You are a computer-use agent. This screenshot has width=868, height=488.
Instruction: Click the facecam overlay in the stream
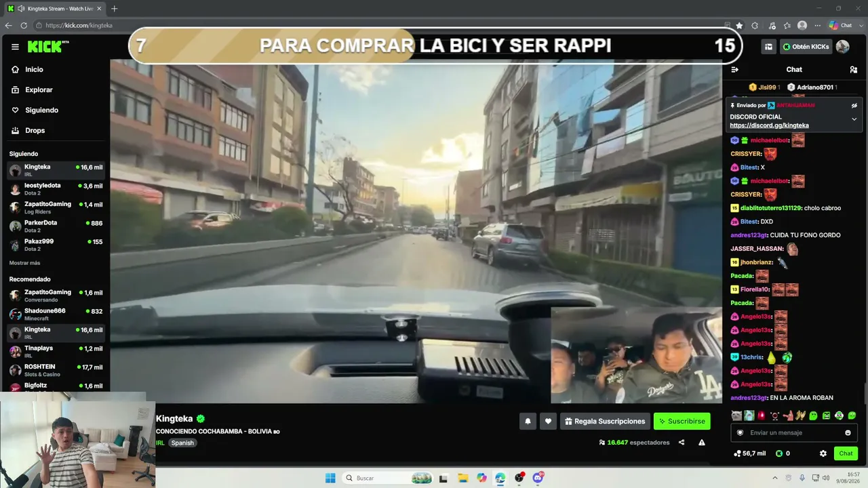pos(636,355)
